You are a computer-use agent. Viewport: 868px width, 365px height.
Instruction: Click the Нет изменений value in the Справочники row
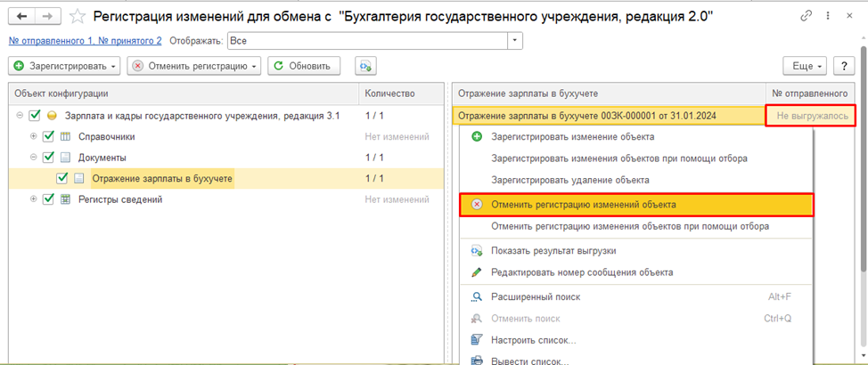(397, 136)
